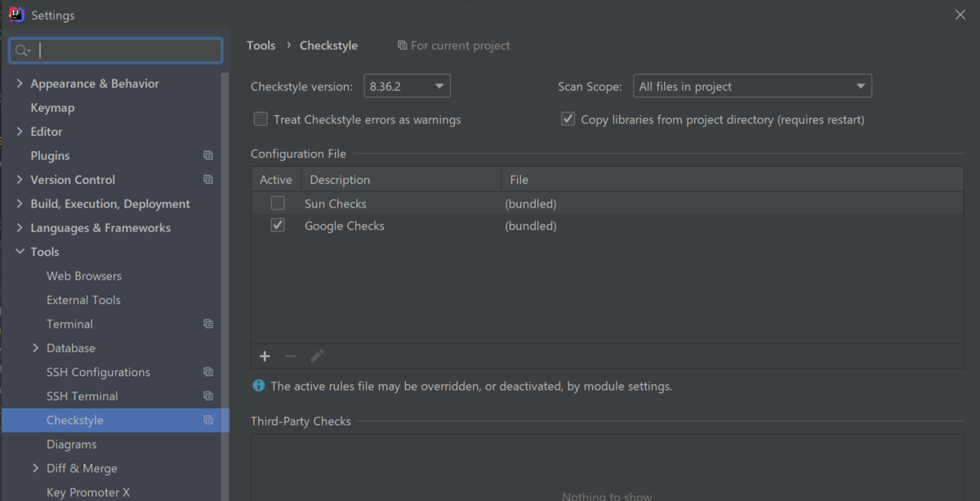The image size is (980, 501).
Task: Select Keymap in settings tree
Action: coord(52,108)
